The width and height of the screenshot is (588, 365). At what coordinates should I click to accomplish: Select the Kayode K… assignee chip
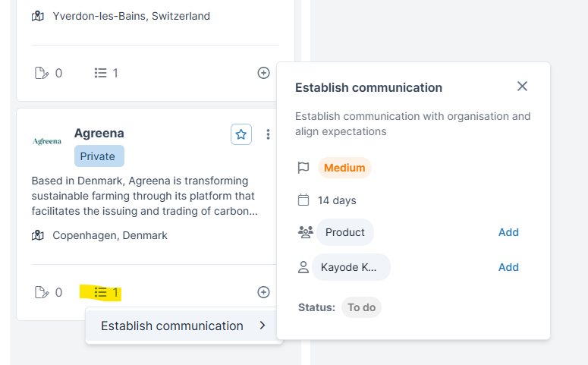point(353,267)
